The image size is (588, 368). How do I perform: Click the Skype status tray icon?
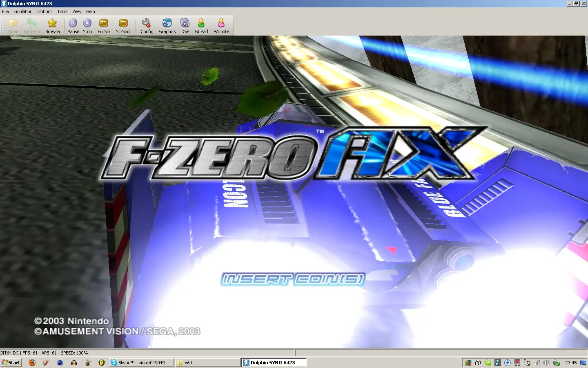tap(488, 363)
